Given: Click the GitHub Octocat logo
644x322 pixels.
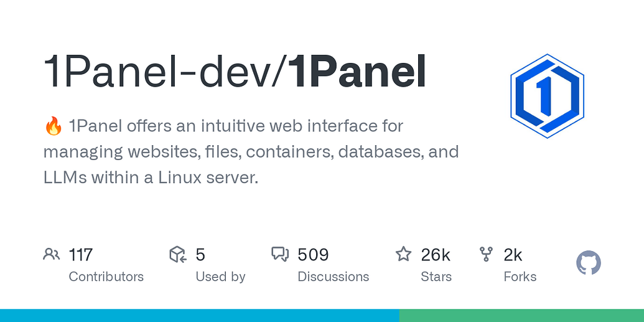Looking at the screenshot, I should point(588,263).
